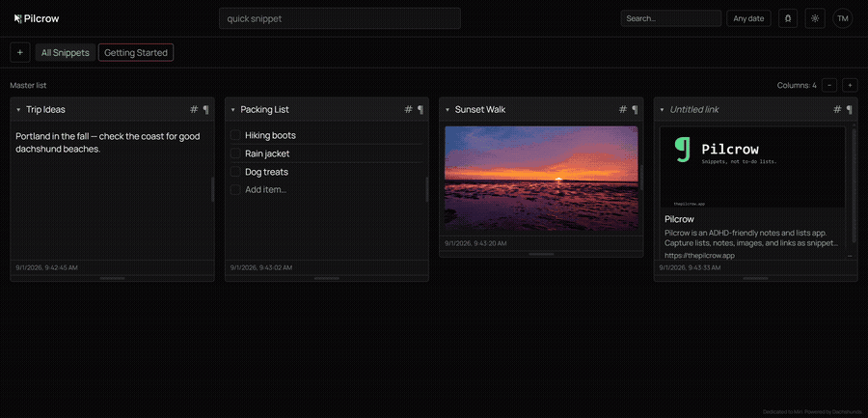Switch to the All Snippets tab
Image resolution: width=868 pixels, height=418 pixels.
pyautogui.click(x=66, y=53)
